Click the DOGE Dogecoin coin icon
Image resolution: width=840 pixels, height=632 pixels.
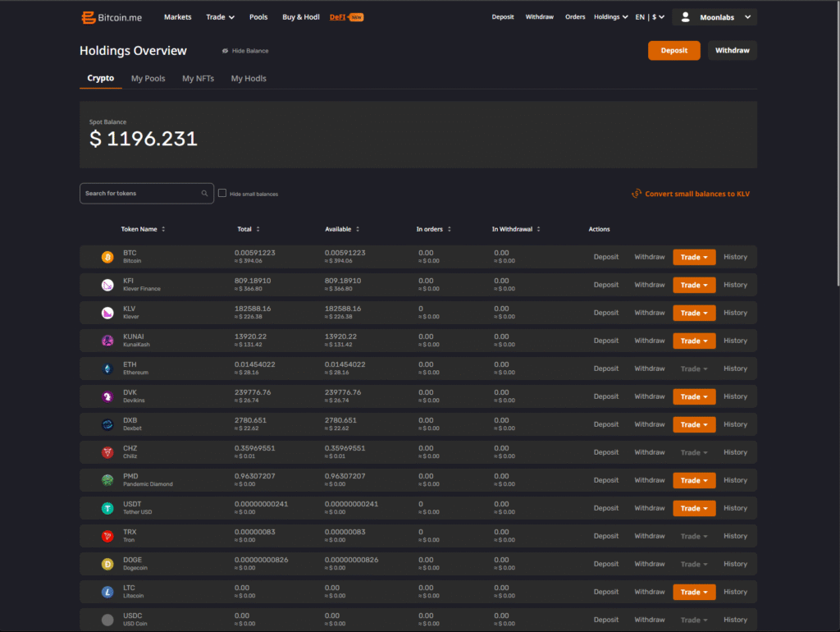(107, 564)
